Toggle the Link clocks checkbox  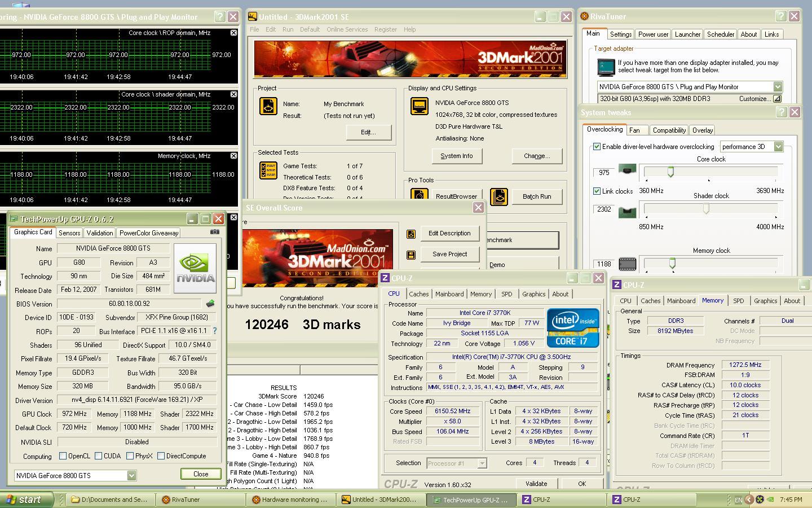pyautogui.click(x=597, y=191)
